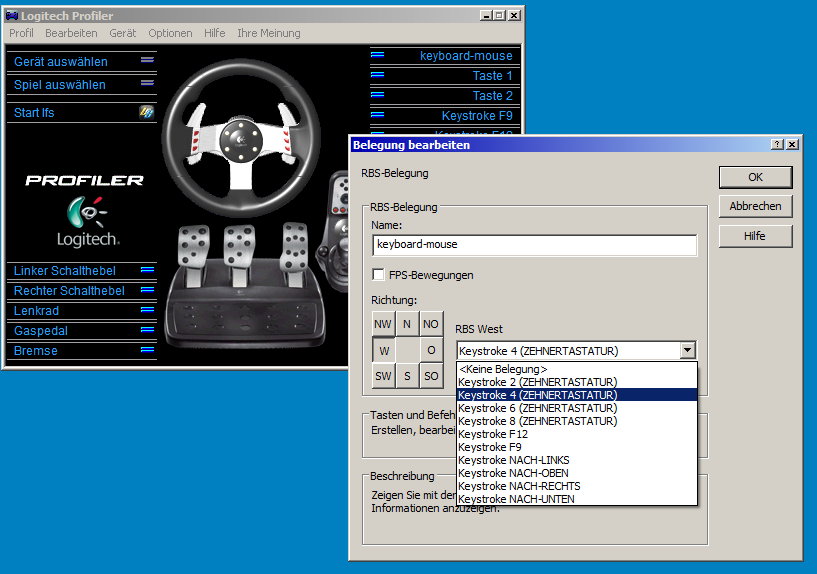Choose Keystroke NACH-RECHTS option
Image resolution: width=817 pixels, height=574 pixels.
click(577, 486)
